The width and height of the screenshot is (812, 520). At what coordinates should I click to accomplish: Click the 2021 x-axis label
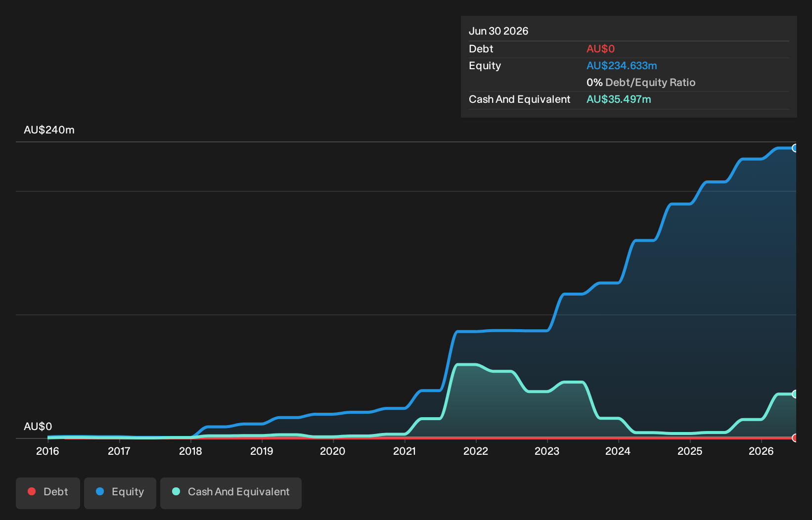[x=405, y=451]
